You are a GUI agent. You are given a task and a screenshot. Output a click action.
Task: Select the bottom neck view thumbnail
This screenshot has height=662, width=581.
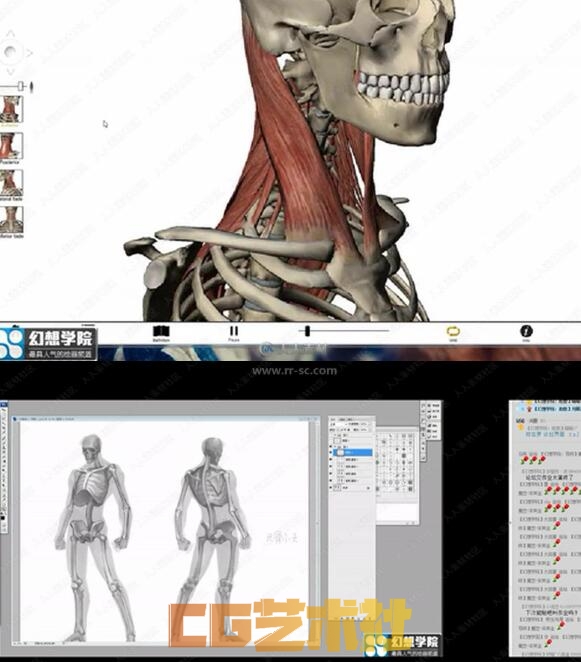point(11,219)
